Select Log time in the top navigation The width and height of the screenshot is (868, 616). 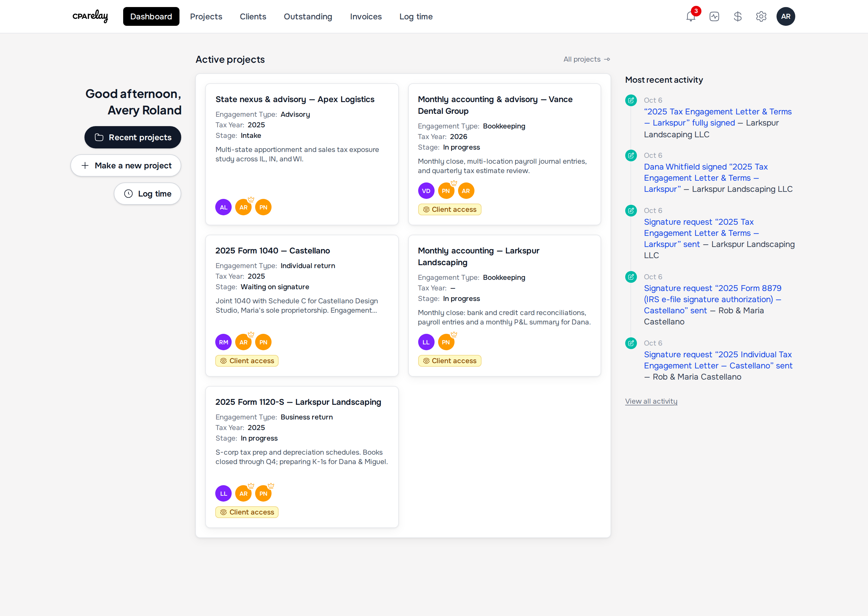(416, 16)
